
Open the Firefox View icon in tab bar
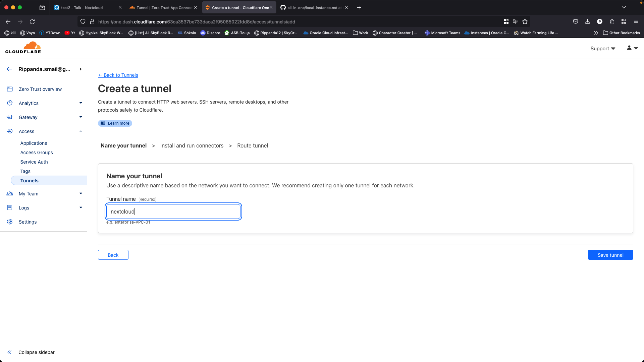tap(42, 7)
